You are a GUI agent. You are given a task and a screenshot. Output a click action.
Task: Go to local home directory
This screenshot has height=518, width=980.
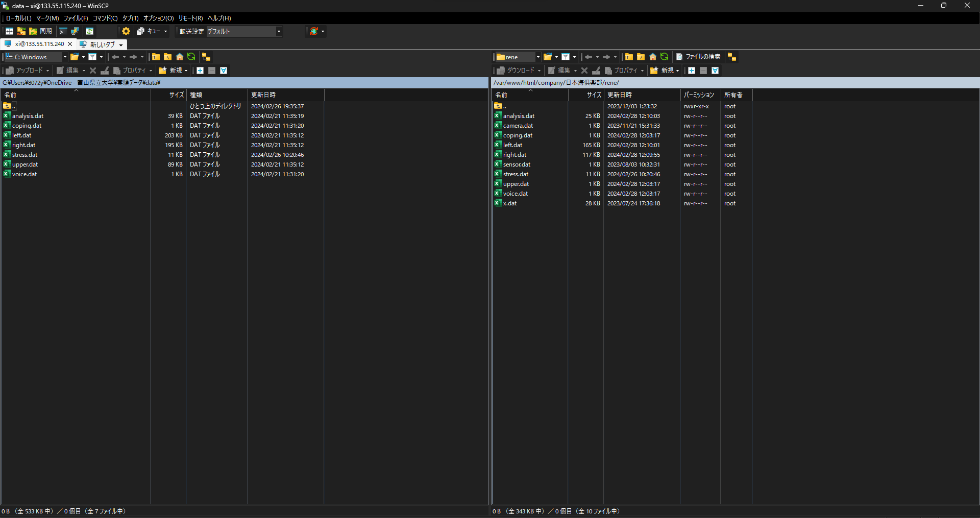(x=179, y=57)
